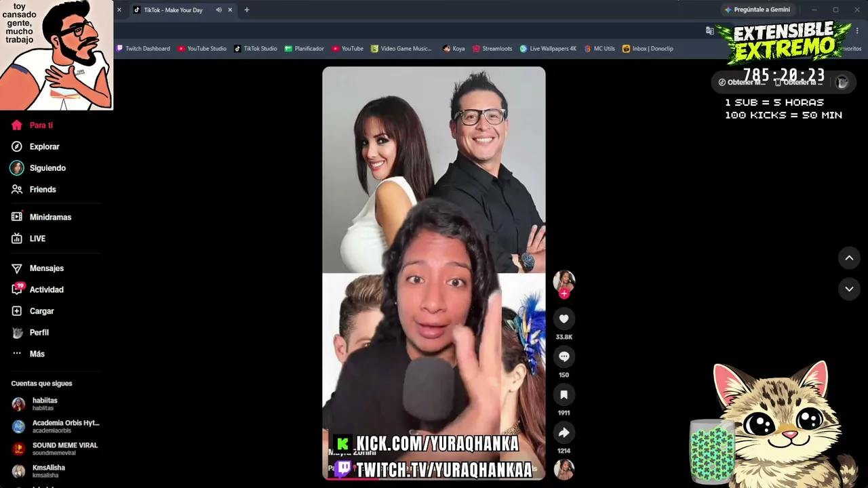Open the SOUND MEME VIRAL account

[55, 449]
